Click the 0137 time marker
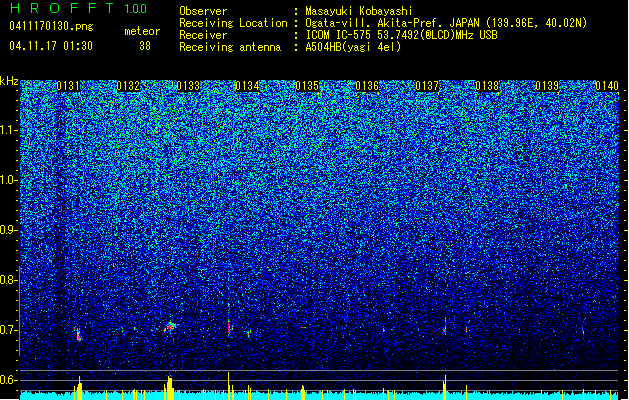 [427, 86]
